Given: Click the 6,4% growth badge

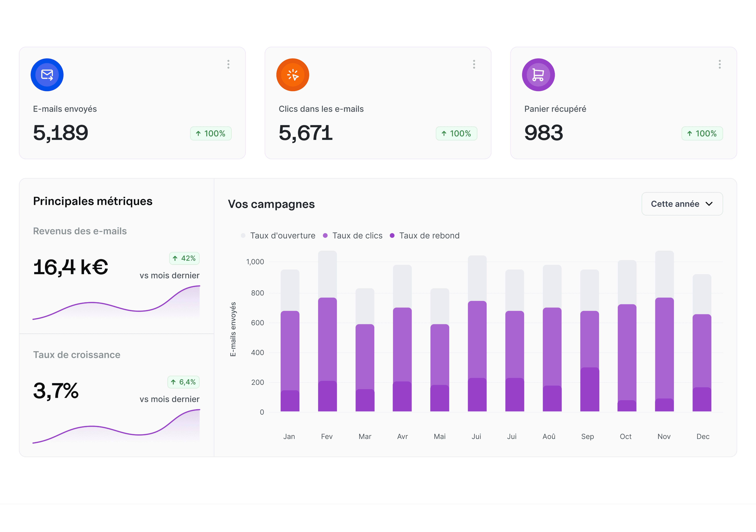Looking at the screenshot, I should 183,382.
